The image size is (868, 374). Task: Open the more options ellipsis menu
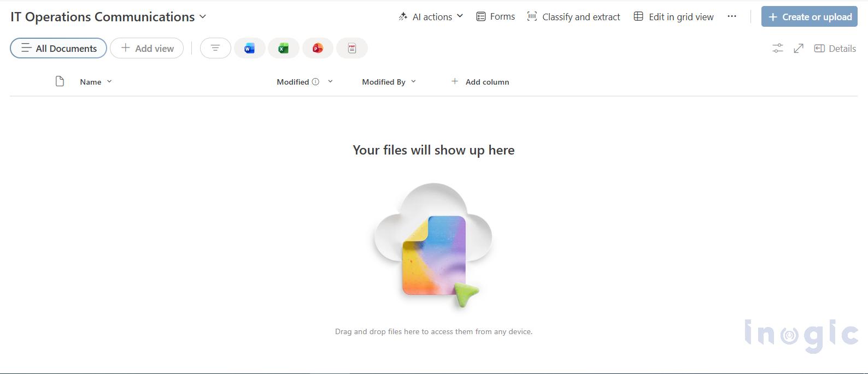pyautogui.click(x=732, y=17)
